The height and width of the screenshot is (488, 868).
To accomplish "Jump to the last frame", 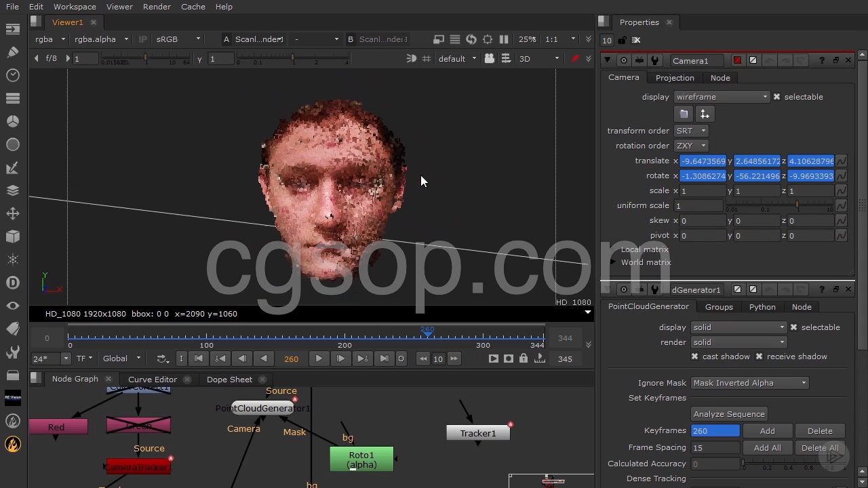I will [x=384, y=359].
